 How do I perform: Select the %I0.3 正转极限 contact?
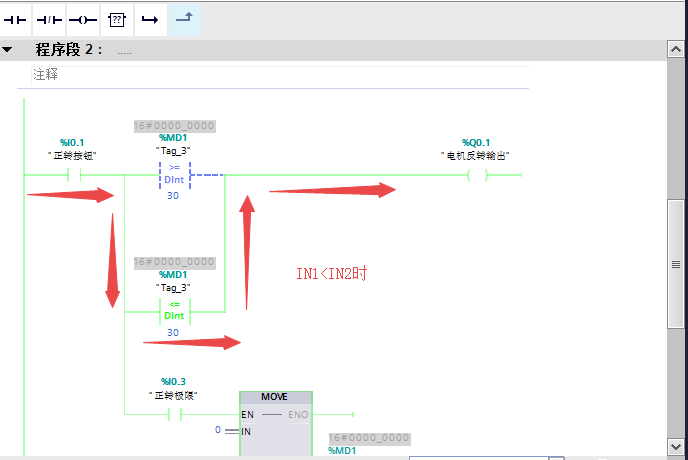pos(173,414)
